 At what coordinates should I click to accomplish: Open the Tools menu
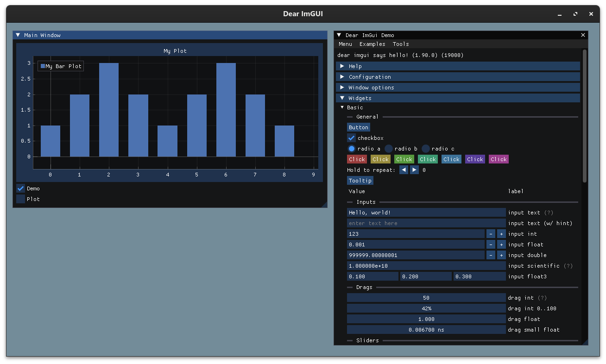pyautogui.click(x=401, y=44)
